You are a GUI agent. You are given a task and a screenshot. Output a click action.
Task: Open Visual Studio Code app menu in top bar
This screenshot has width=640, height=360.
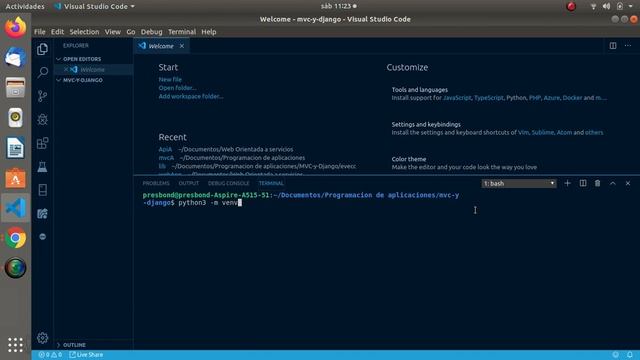tap(94, 6)
